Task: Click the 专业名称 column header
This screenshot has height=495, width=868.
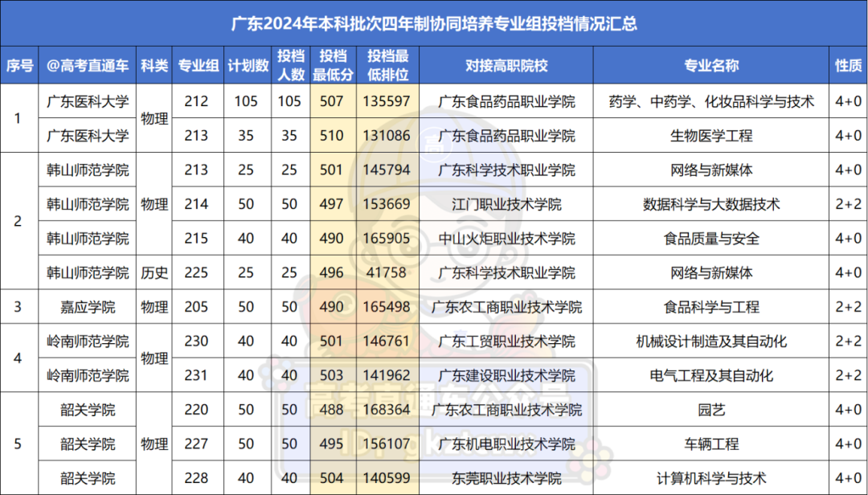Action: click(x=710, y=65)
